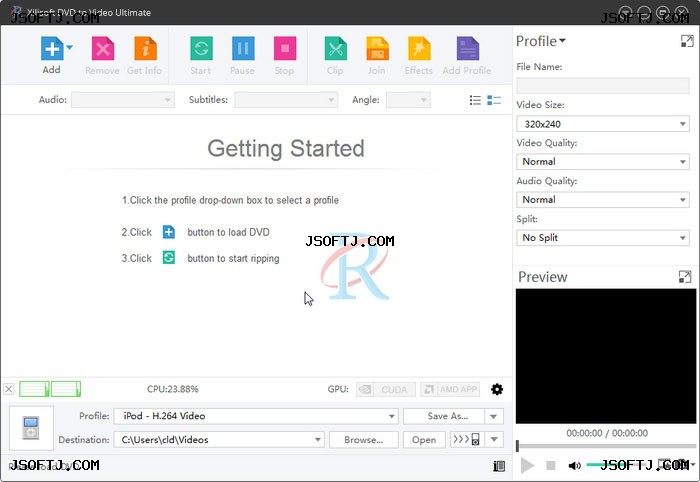Click the Pause toolbar icon
Image resolution: width=700 pixels, height=482 pixels.
tap(243, 48)
